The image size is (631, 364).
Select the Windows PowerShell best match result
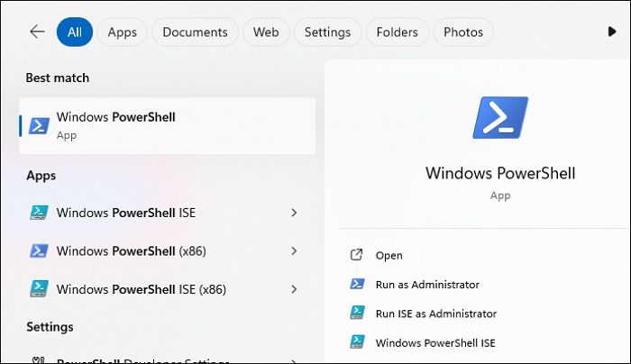[x=168, y=125]
